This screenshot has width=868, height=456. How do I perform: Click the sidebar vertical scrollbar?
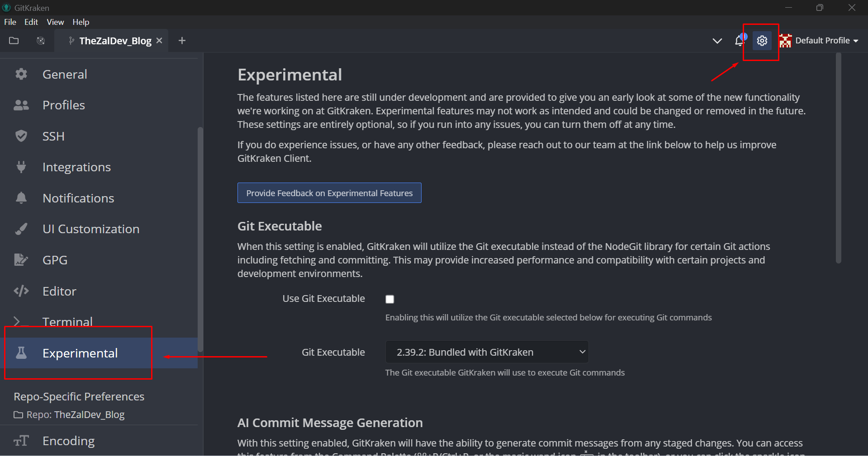[200, 240]
